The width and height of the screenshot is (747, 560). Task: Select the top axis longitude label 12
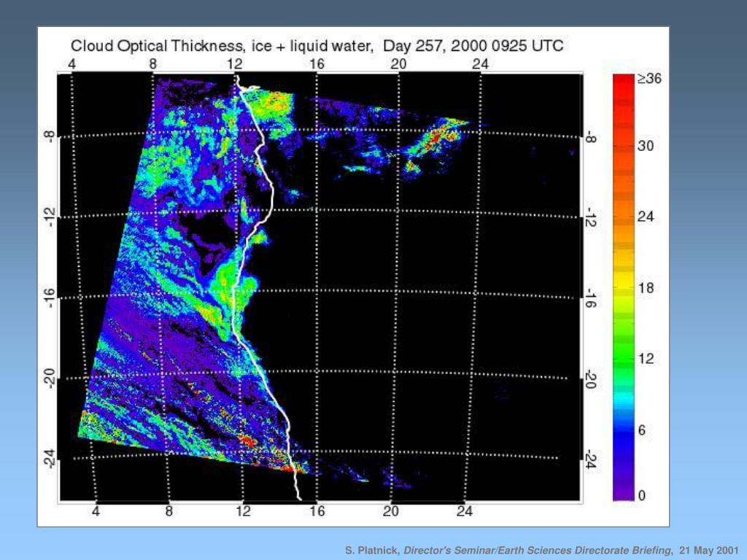[234, 64]
